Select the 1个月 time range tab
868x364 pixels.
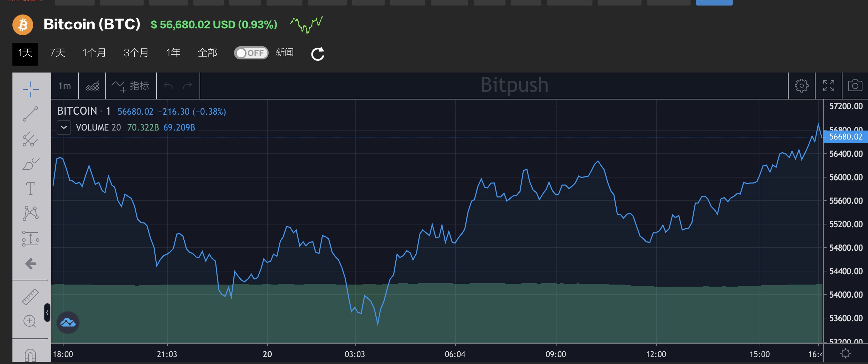coord(94,53)
